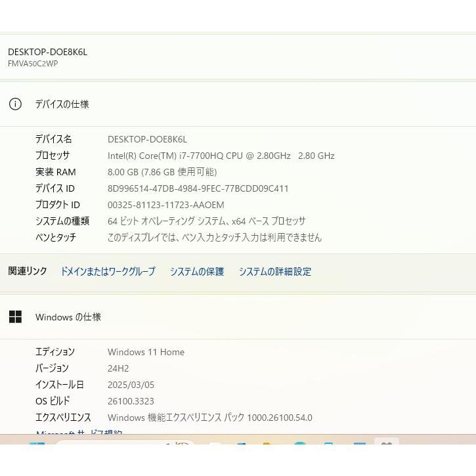Expand the デバイスの仕様 section header
Screen dimensions: 476x476
click(x=238, y=104)
